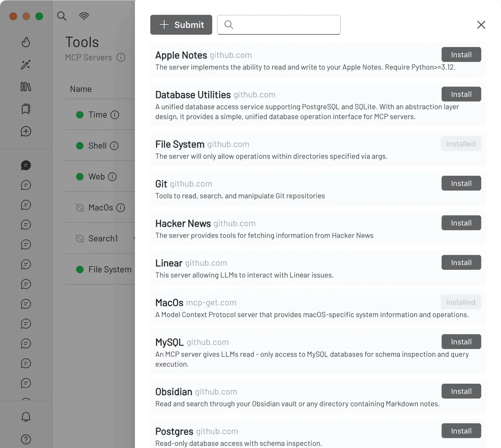501x448 pixels.
Task: Open github.com link beside Apple Notes
Action: click(231, 55)
